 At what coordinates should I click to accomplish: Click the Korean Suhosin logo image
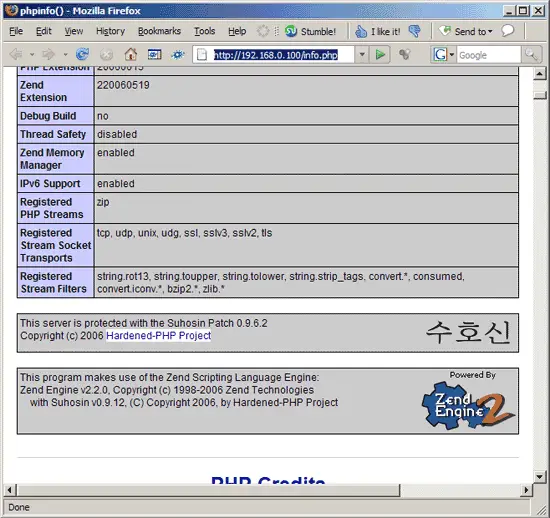[468, 332]
